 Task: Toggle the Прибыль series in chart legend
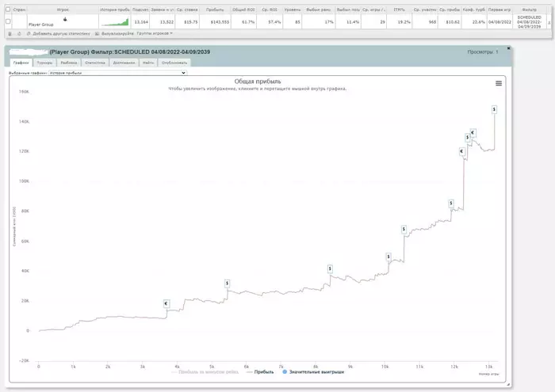260,372
